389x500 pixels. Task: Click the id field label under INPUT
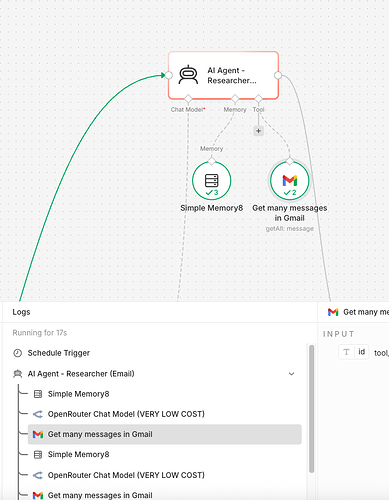[x=362, y=352]
